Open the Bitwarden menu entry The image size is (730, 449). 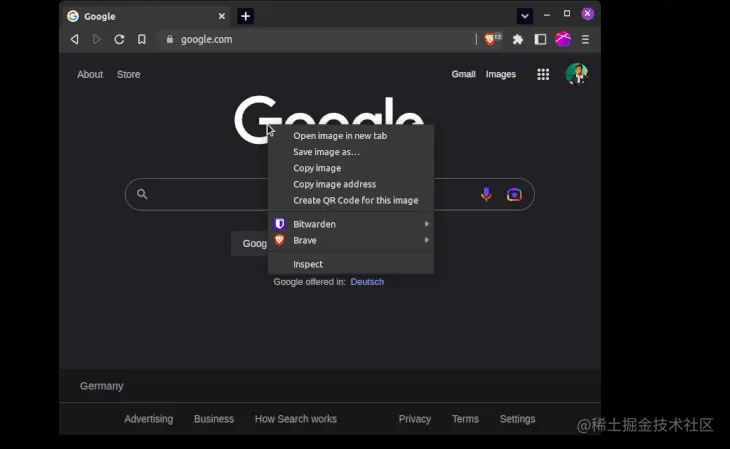[351, 224]
